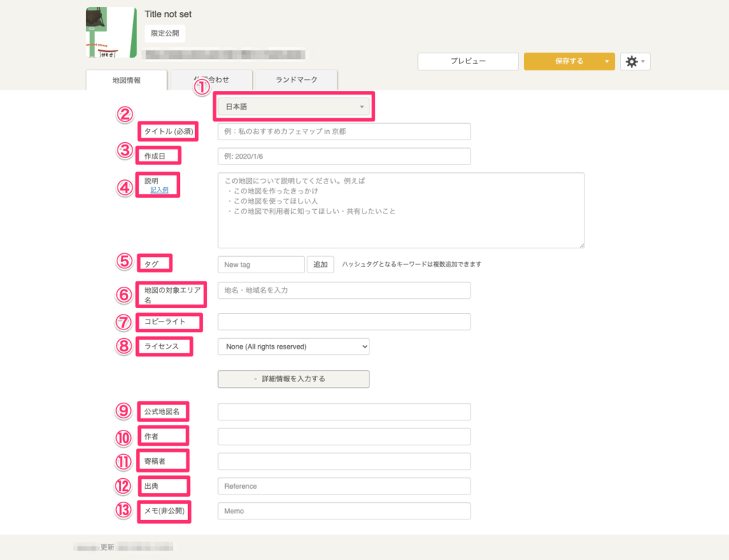Click into the 説明 description textarea
This screenshot has height=560, width=729.
pos(401,210)
